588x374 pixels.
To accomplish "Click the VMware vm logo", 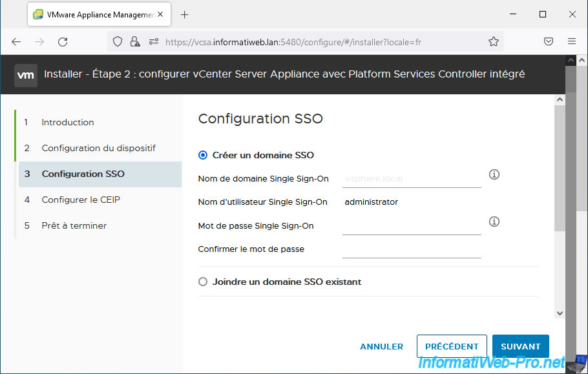I will click(x=25, y=75).
